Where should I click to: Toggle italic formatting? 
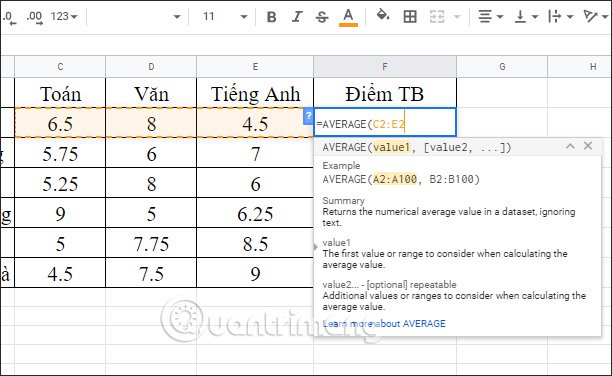tap(297, 17)
